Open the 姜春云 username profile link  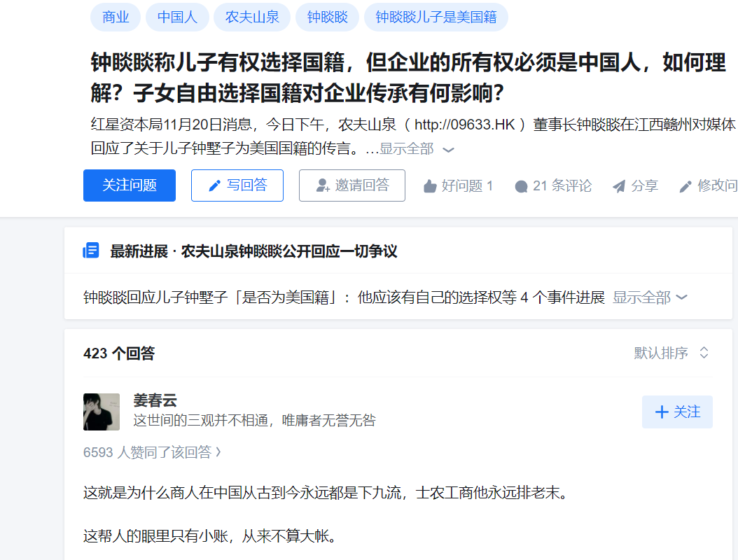155,400
